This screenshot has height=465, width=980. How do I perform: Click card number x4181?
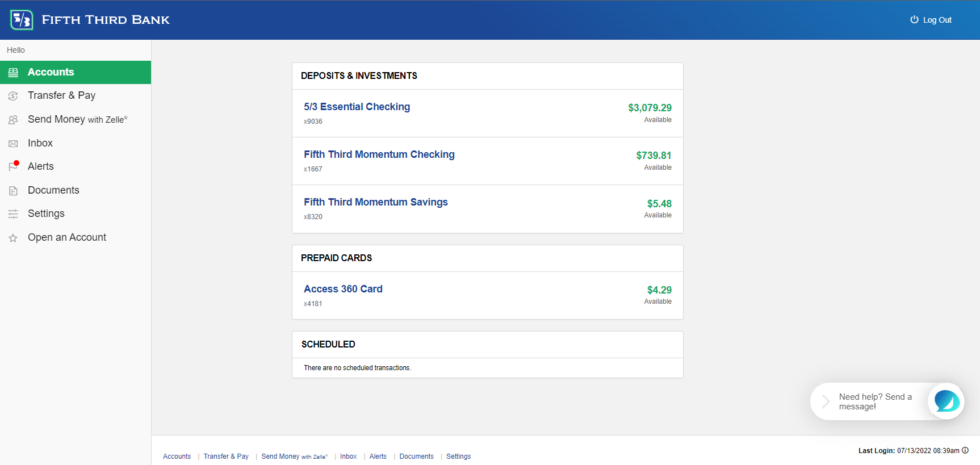pyautogui.click(x=313, y=304)
